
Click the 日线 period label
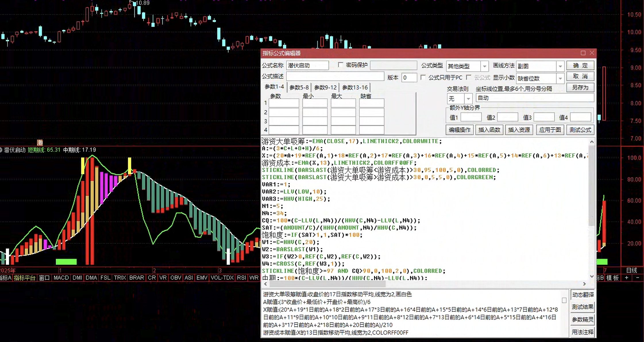(x=632, y=270)
